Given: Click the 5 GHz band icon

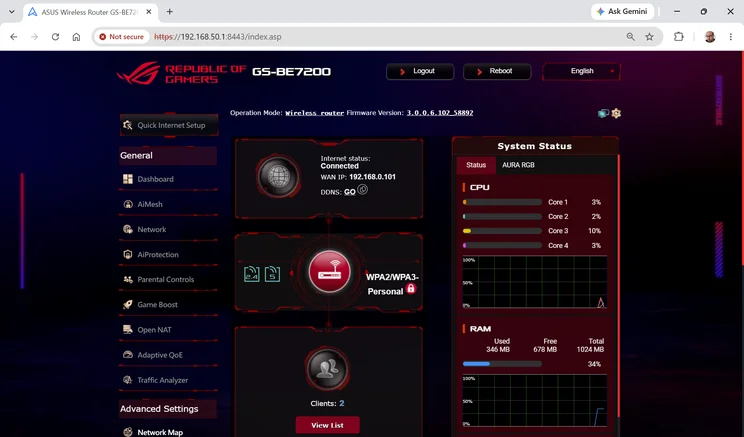Looking at the screenshot, I should (x=272, y=274).
